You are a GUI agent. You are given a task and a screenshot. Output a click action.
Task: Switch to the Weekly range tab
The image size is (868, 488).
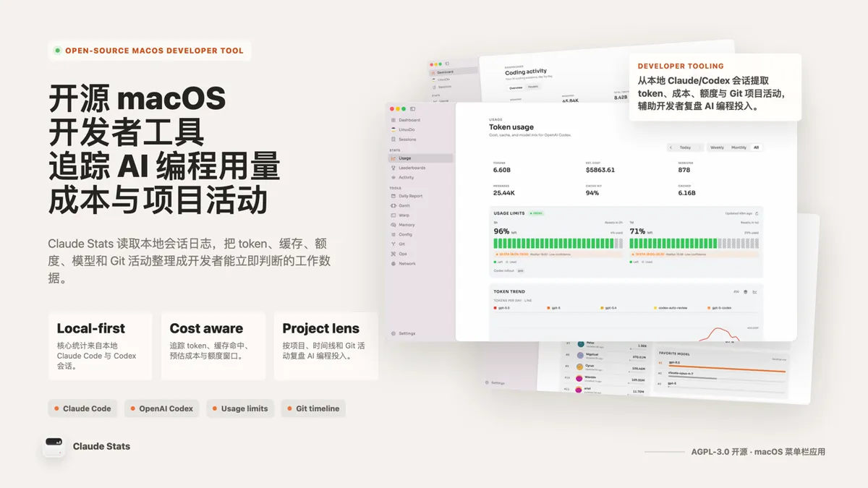coord(717,147)
